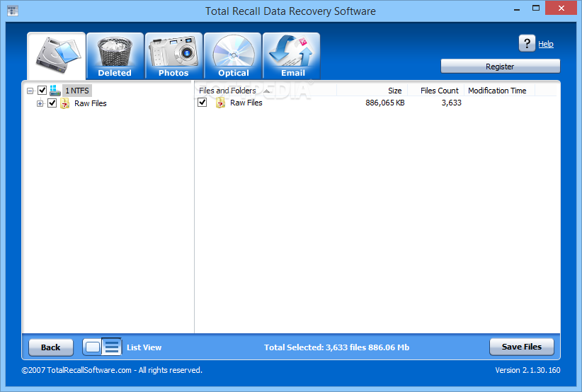
Task: Click the Back button
Action: (51, 347)
